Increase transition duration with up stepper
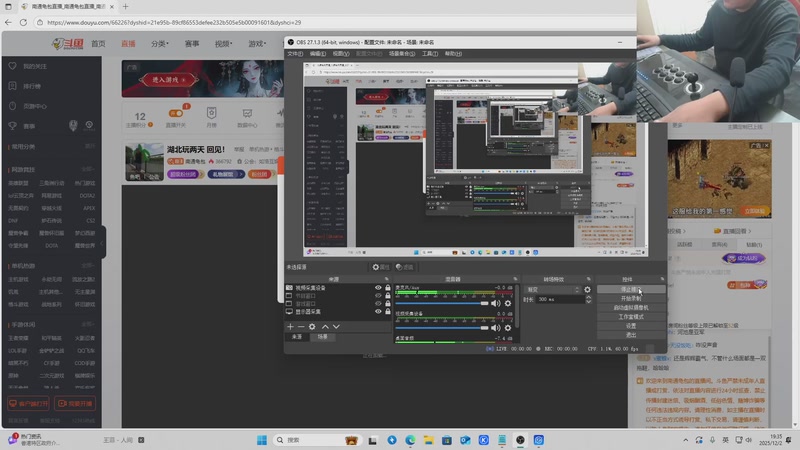 click(x=588, y=297)
